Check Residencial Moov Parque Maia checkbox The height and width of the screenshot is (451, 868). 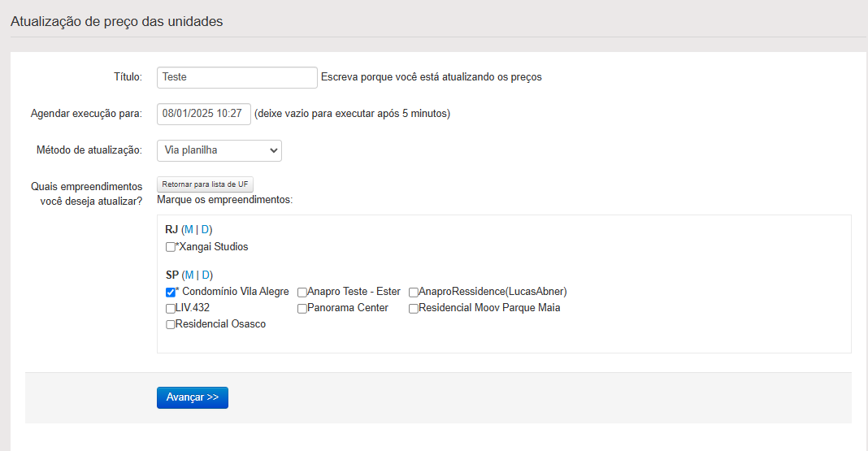(x=414, y=309)
